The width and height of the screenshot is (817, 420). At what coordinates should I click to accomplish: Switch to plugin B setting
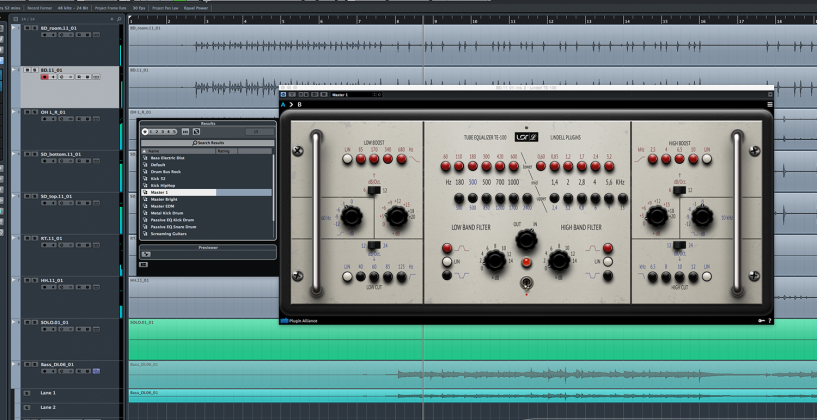click(x=299, y=104)
